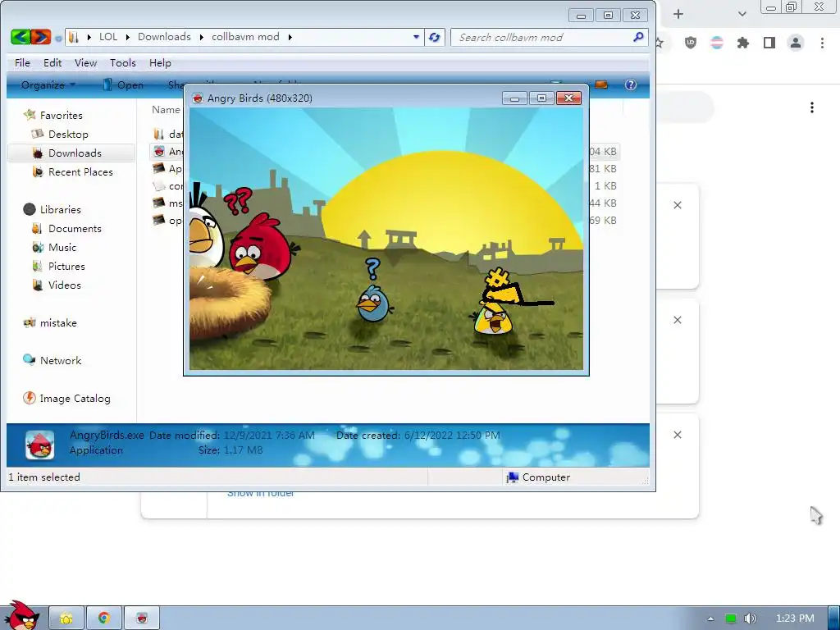This screenshot has height=630, width=840.
Task: Click Computer in the Explorer status bar
Action: pos(539,477)
